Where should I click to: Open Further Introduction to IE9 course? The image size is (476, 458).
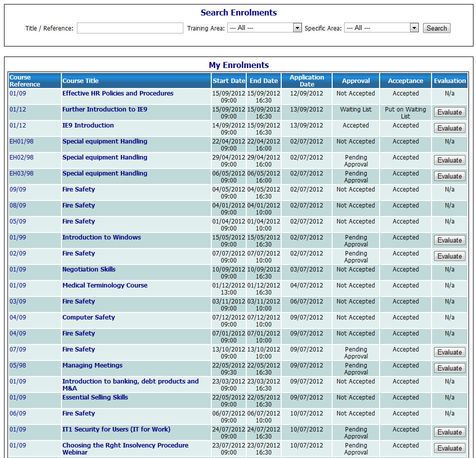coord(105,109)
